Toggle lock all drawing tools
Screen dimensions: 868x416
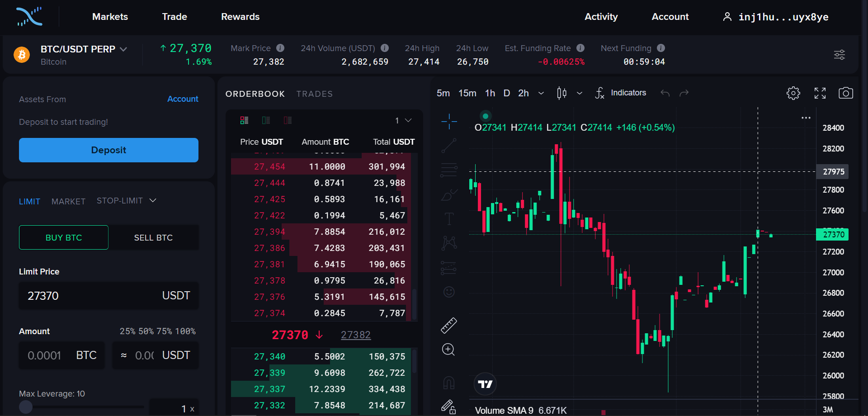pos(448,407)
